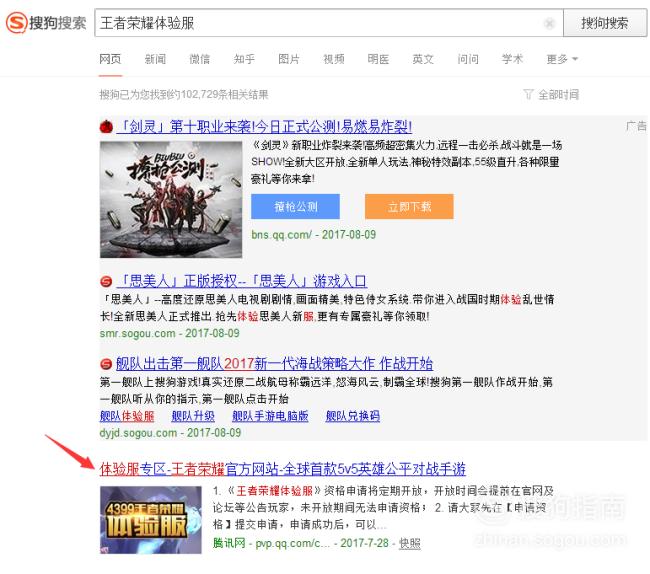Image resolution: width=650 pixels, height=574 pixels.
Task: Go to the 视频 tab
Action: 334,59
